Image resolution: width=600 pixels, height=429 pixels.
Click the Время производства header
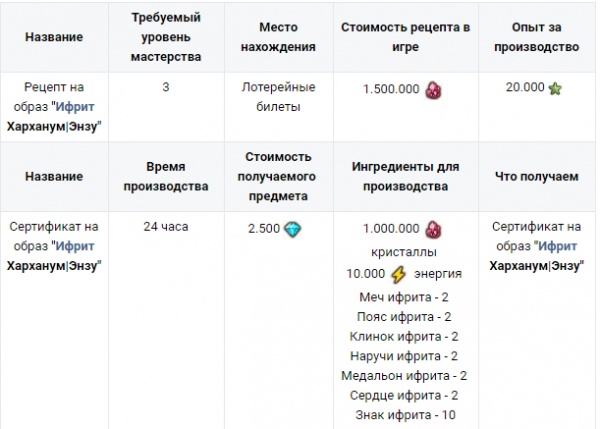166,176
